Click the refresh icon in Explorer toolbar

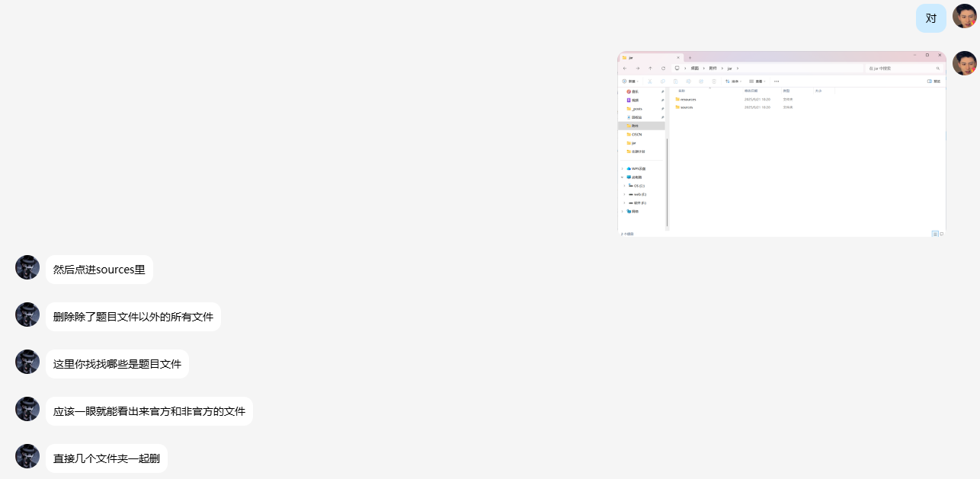(663, 69)
